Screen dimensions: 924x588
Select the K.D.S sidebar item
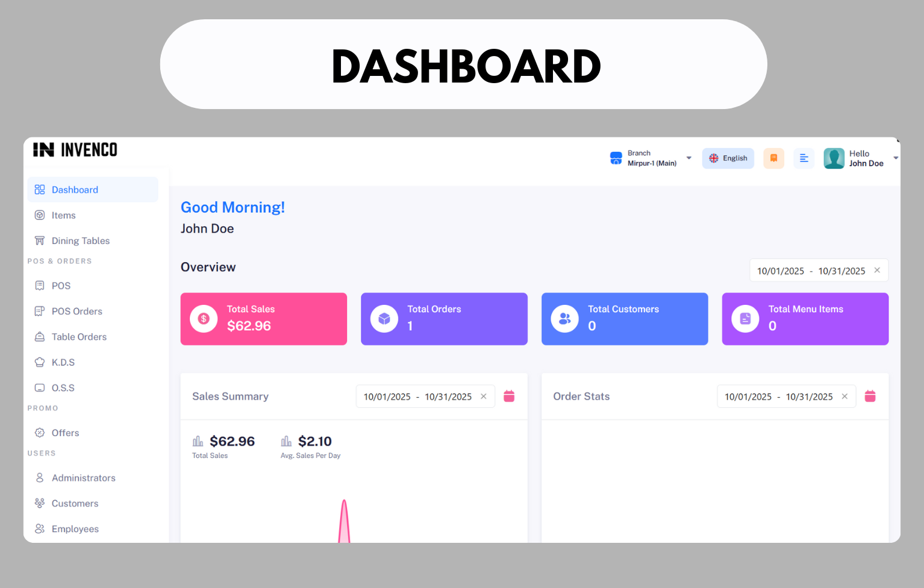point(62,362)
